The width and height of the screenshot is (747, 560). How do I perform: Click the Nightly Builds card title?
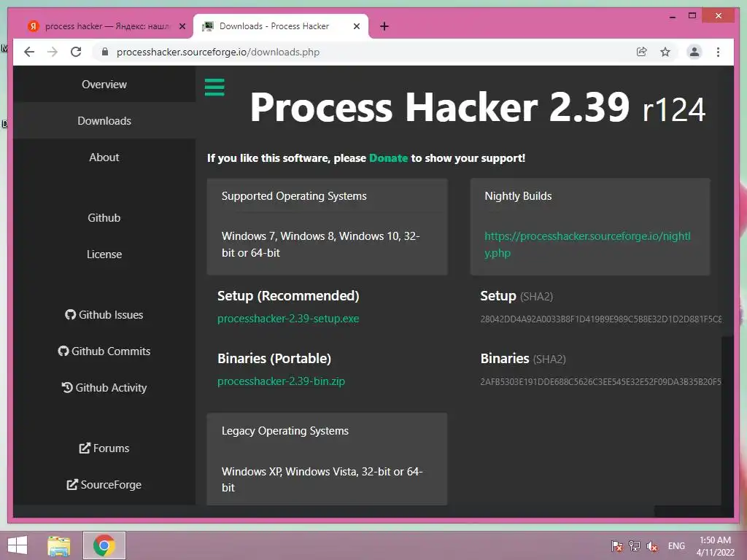coord(518,196)
